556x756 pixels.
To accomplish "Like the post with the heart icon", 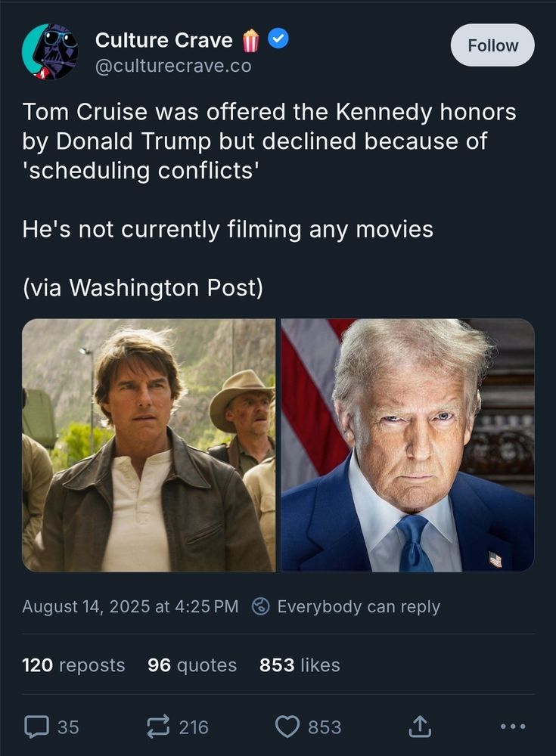I will 287,727.
